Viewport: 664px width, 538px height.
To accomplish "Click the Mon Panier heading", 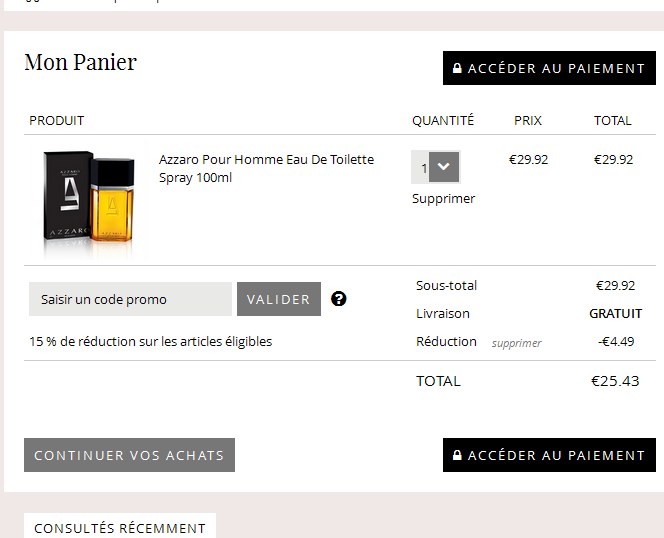I will pyautogui.click(x=80, y=62).
